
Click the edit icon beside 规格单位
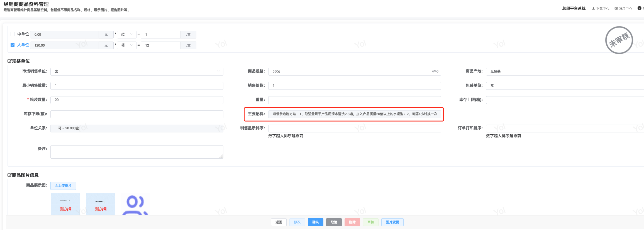[9, 61]
